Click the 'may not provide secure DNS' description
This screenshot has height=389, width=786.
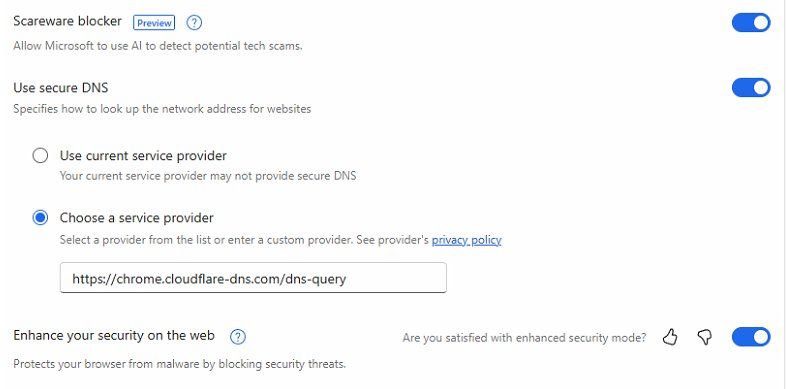point(208,176)
